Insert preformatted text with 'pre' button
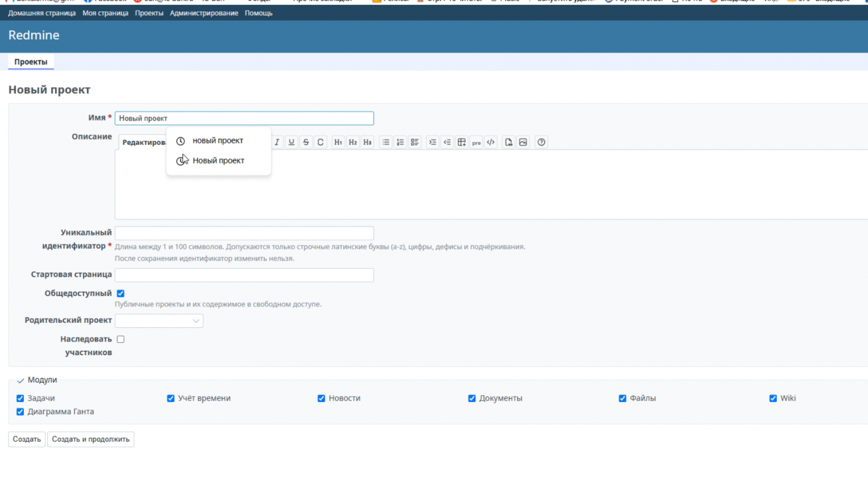 476,142
